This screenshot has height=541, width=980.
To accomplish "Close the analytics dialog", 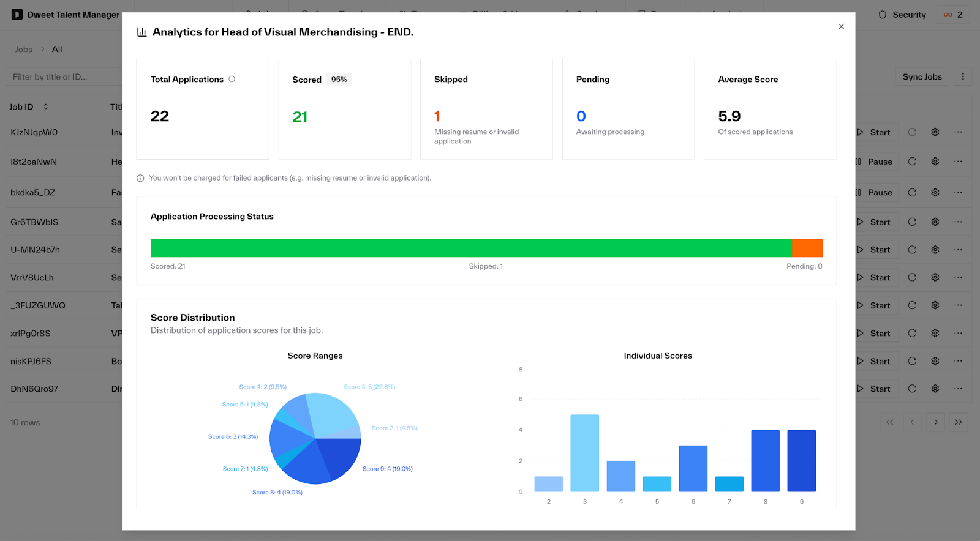I will (x=841, y=26).
